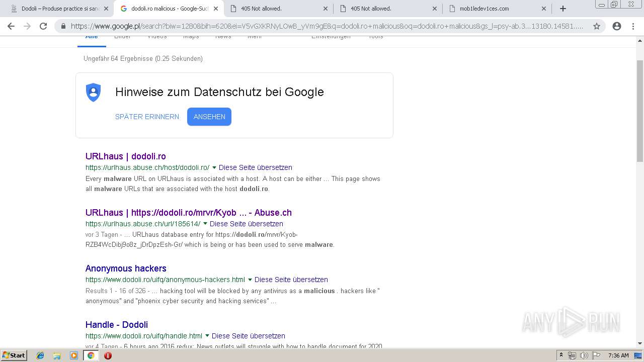Open Windows Explorer folder from taskbar
Image resolution: width=644 pixels, height=362 pixels.
pyautogui.click(x=57, y=355)
